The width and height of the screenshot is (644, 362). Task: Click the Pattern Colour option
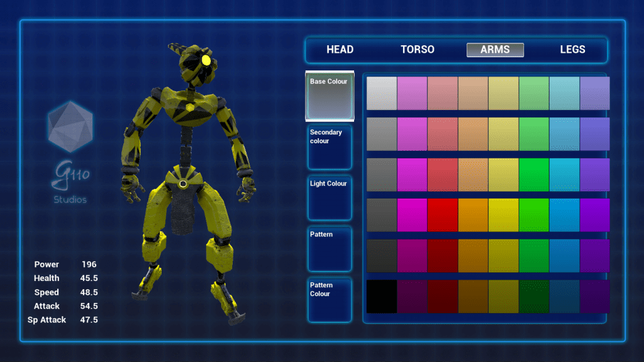click(x=330, y=300)
